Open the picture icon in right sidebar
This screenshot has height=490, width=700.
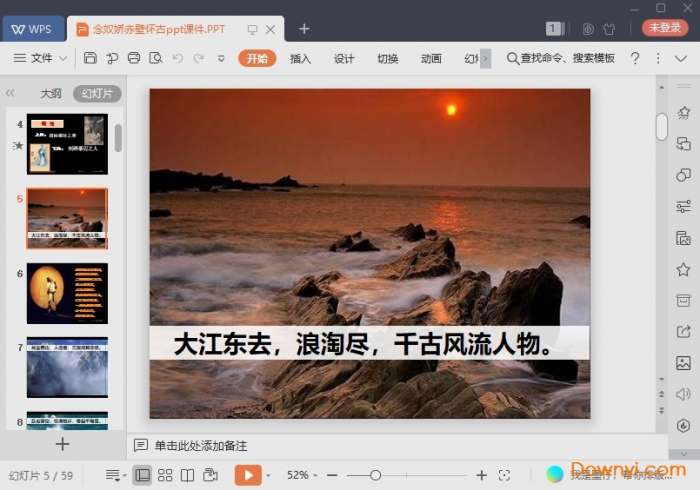(x=683, y=363)
